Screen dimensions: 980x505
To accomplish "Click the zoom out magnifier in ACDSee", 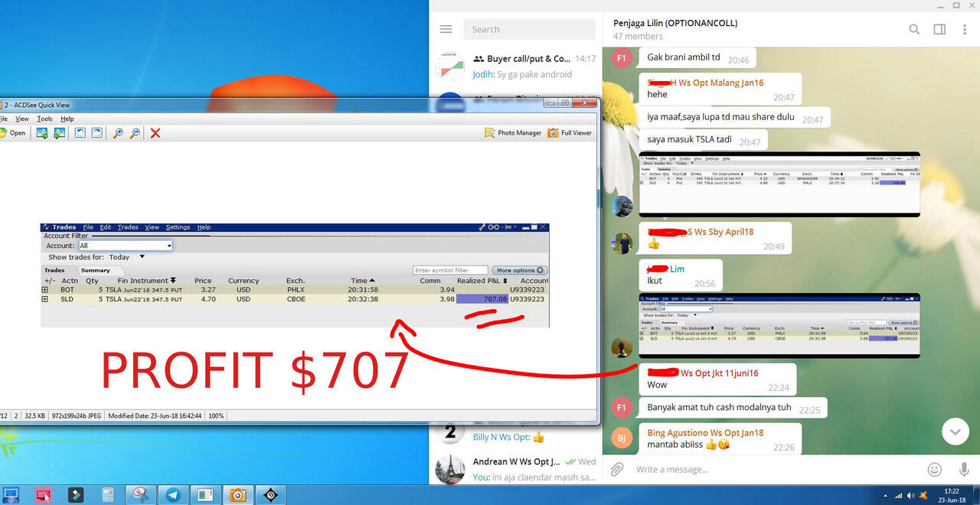I will (135, 133).
